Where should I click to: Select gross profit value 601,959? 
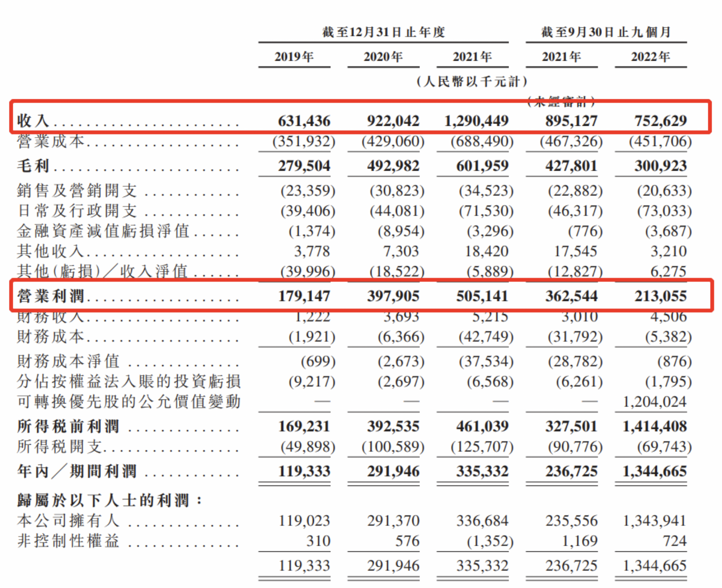482,166
